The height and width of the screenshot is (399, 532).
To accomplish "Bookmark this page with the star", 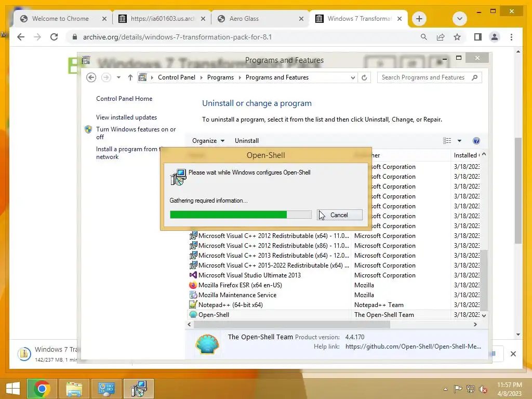I will 457,37.
